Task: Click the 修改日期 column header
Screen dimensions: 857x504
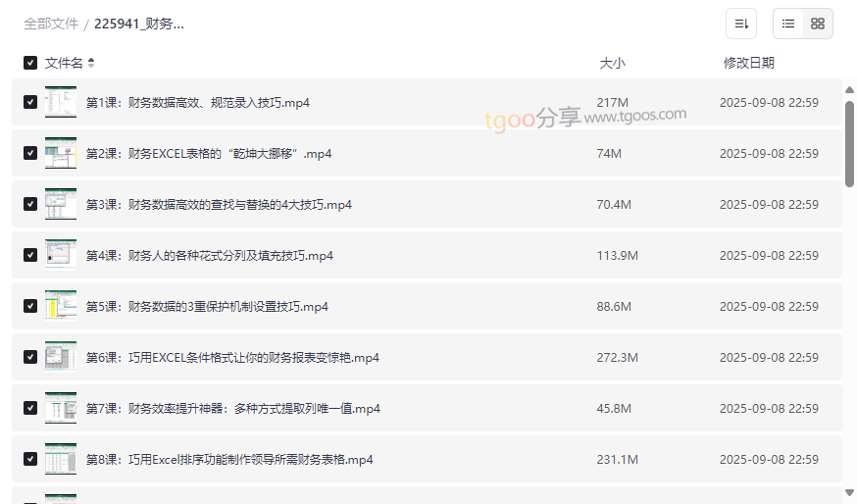Action: click(x=748, y=63)
